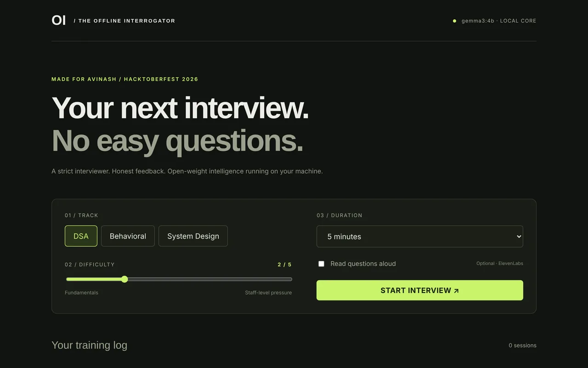Click 'Your next interview.' headline
The image size is (588, 368).
(180, 108)
